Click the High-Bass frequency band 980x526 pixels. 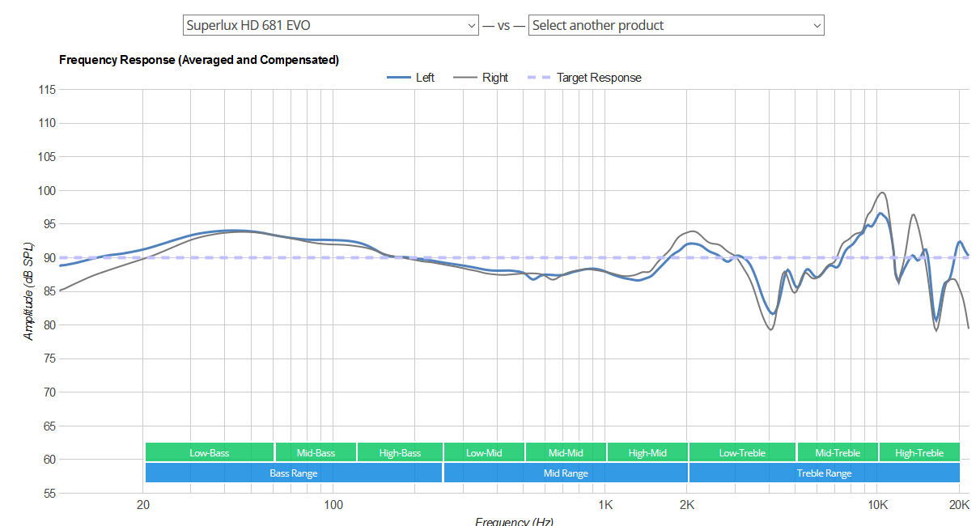(x=400, y=452)
